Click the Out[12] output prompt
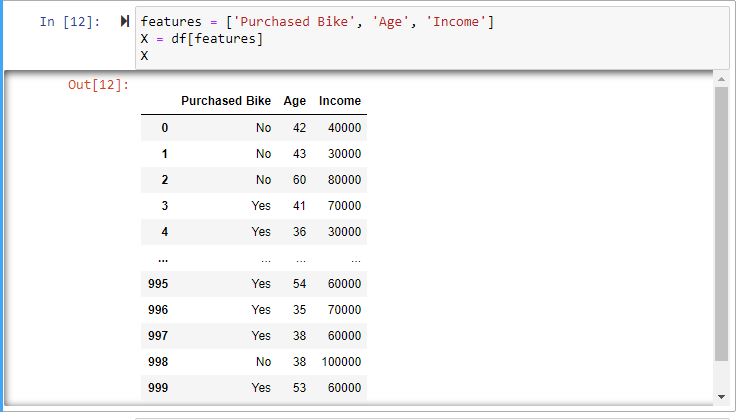Screen dimensions: 736x420 98,85
